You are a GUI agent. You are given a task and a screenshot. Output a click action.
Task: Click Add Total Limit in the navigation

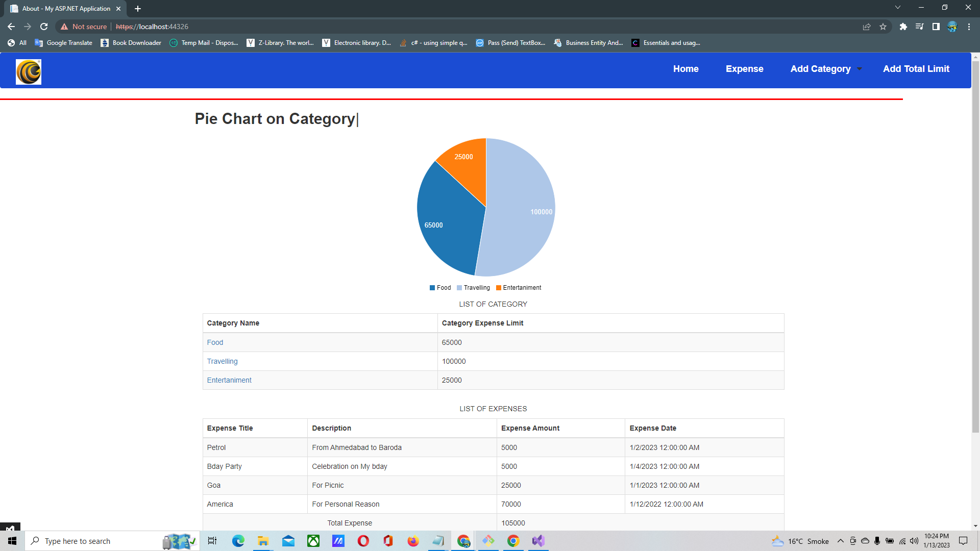pyautogui.click(x=916, y=68)
